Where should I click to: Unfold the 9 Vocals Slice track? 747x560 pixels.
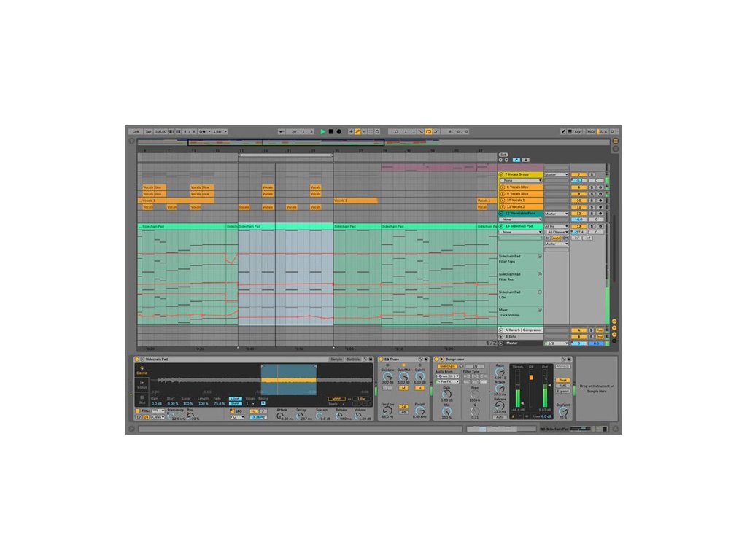point(503,194)
